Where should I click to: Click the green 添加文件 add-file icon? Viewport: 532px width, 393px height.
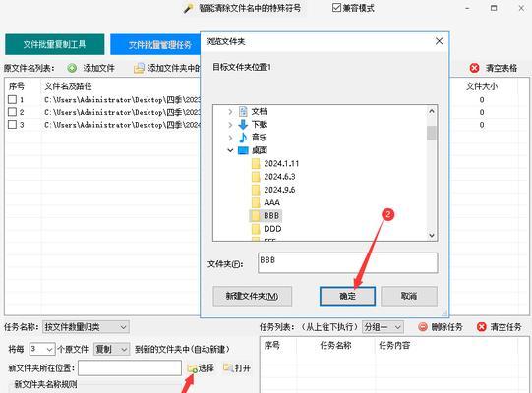[72, 68]
